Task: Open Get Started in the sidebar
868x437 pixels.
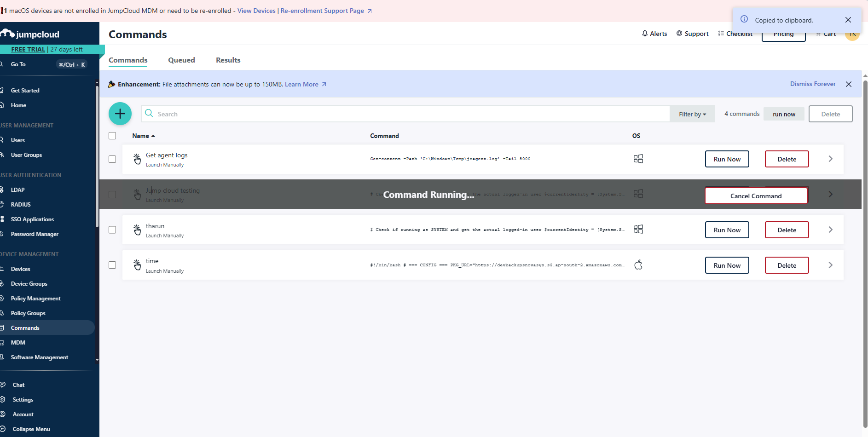Action: coord(25,91)
